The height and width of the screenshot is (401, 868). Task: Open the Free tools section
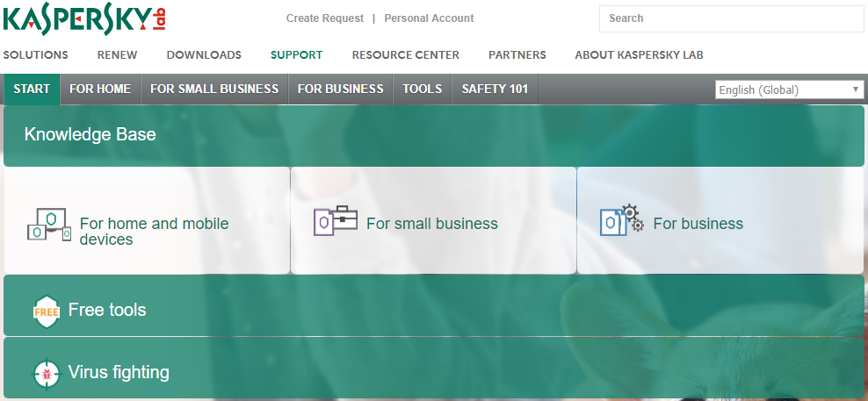(x=433, y=305)
